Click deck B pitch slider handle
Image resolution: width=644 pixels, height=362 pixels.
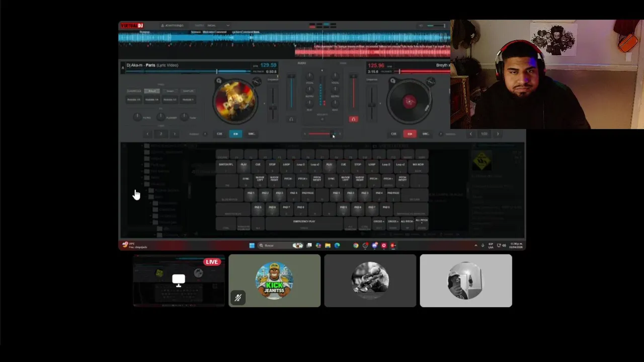point(371,105)
